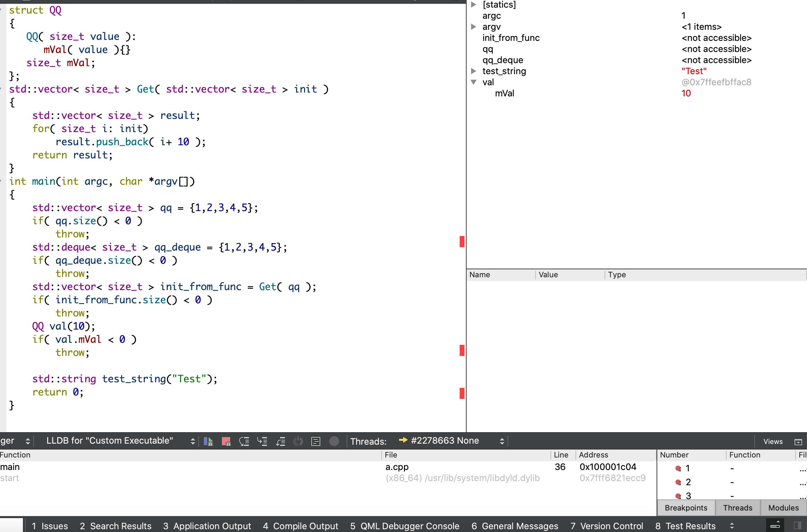Switch to the Breakpoints tab
The width and height of the screenshot is (807, 532).
(x=686, y=508)
